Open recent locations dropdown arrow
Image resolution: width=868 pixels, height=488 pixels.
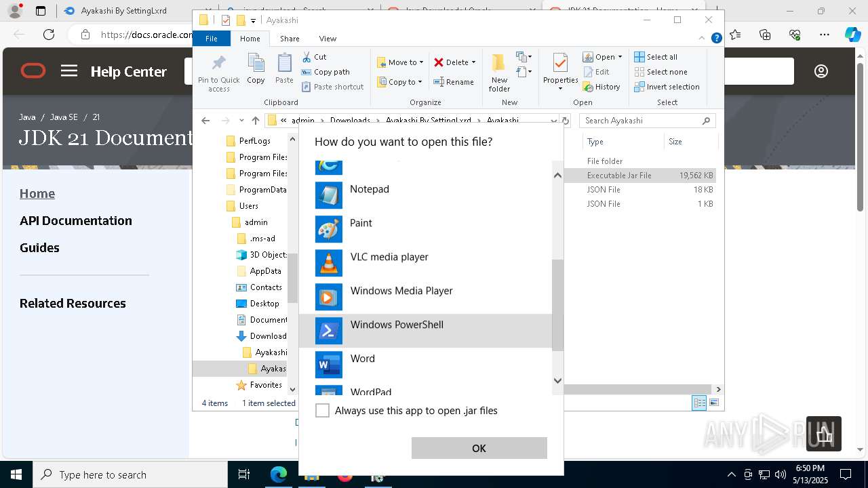(x=241, y=121)
